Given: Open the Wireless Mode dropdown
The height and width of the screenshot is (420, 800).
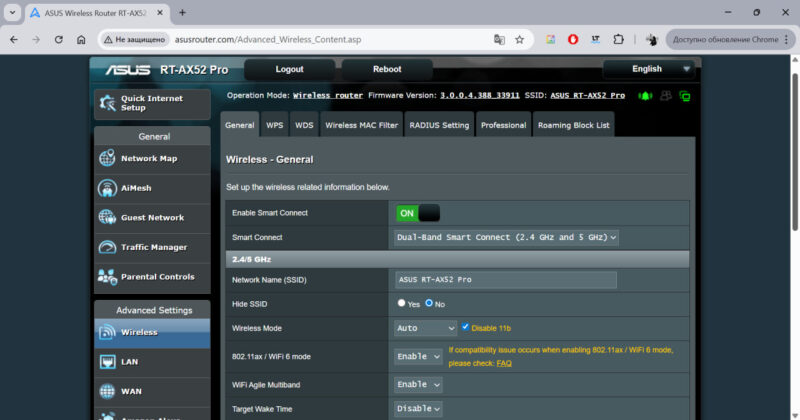Looking at the screenshot, I should [x=426, y=328].
